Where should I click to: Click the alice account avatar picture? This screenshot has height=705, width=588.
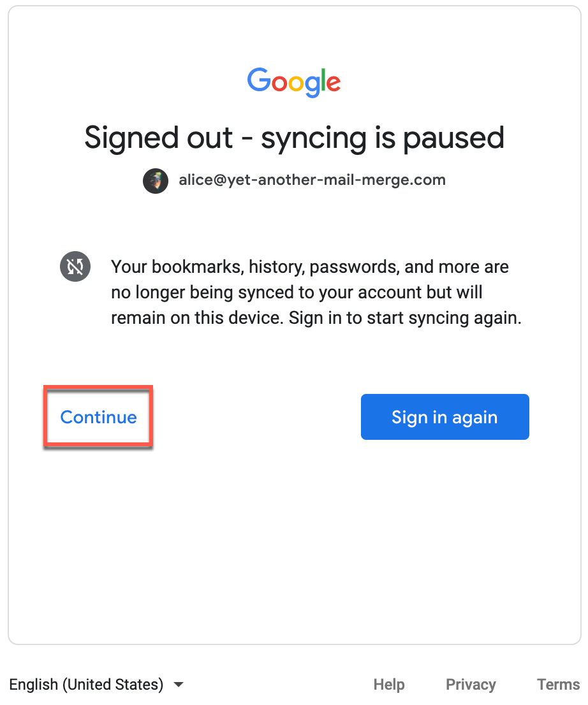(x=156, y=180)
